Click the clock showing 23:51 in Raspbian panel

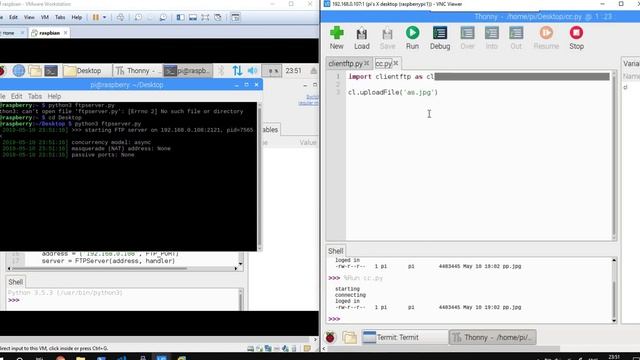(x=293, y=71)
